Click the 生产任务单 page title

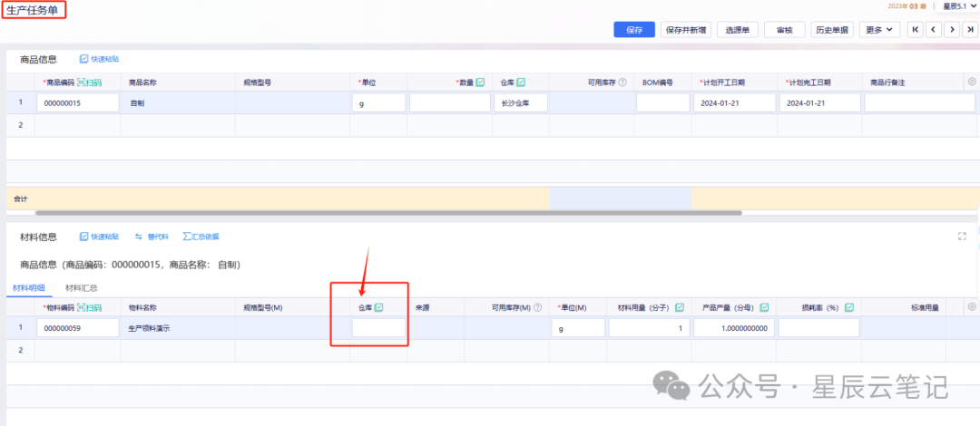click(33, 9)
